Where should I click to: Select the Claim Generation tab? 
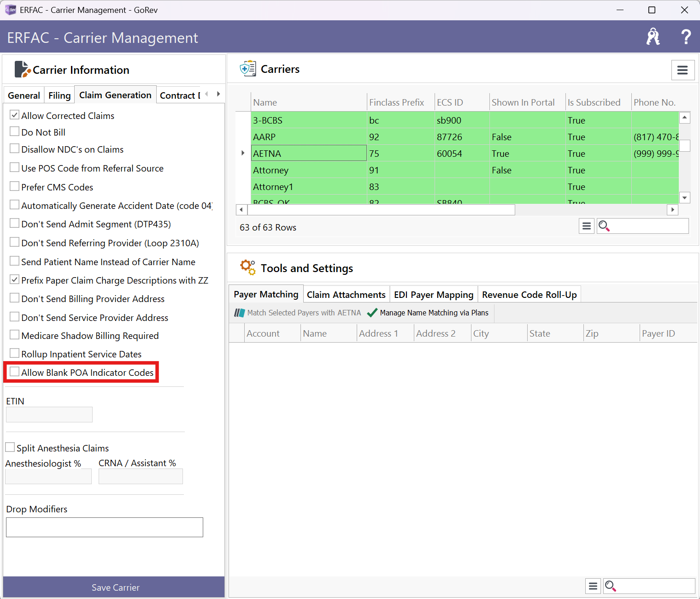coord(115,95)
